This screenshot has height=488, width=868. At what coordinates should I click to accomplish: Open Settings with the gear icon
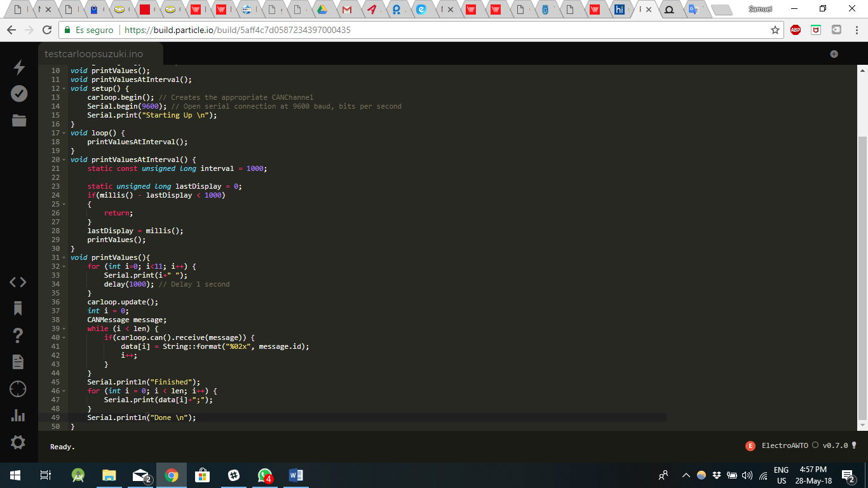(x=18, y=442)
